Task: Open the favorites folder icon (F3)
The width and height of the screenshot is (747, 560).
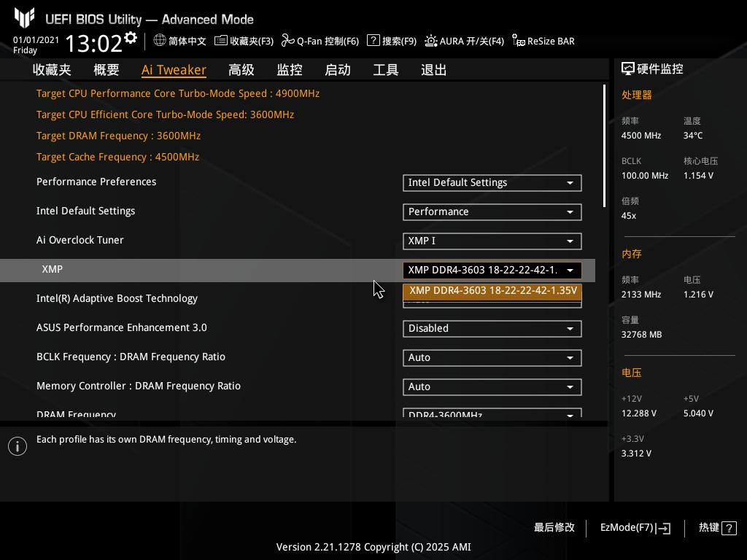Action: [x=220, y=41]
